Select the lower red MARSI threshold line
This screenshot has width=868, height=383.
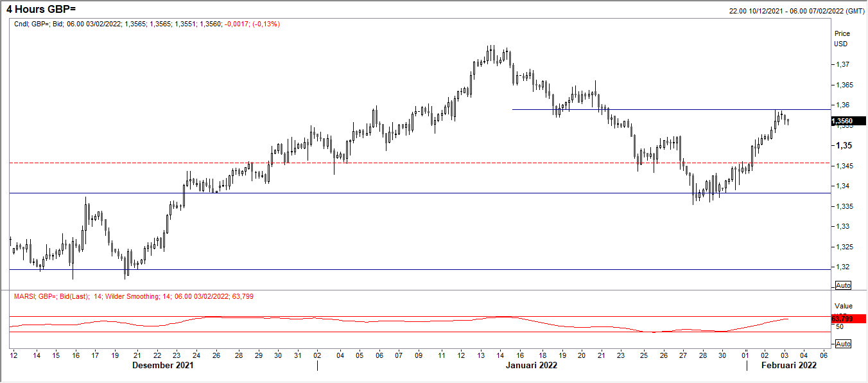point(419,332)
